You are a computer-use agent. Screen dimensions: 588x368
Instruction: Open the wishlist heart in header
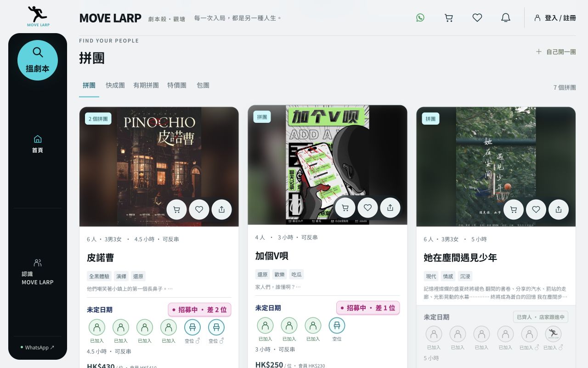click(x=477, y=17)
